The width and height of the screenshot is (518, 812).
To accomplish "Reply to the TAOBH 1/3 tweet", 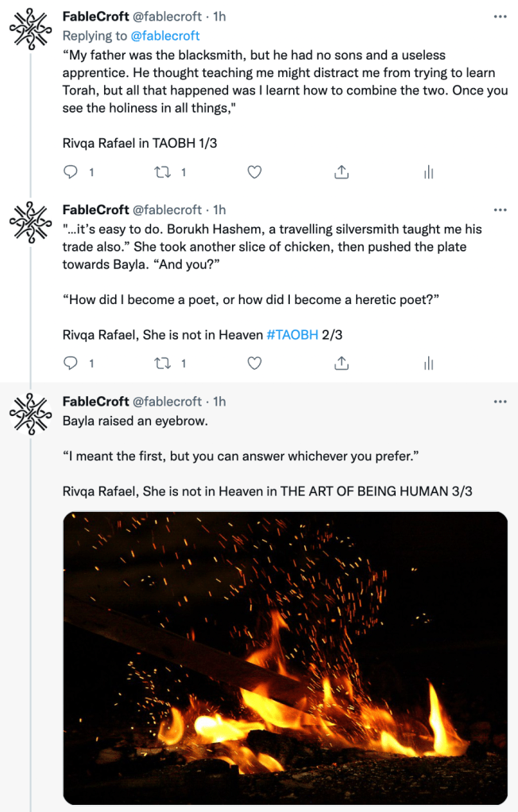I will (x=71, y=171).
